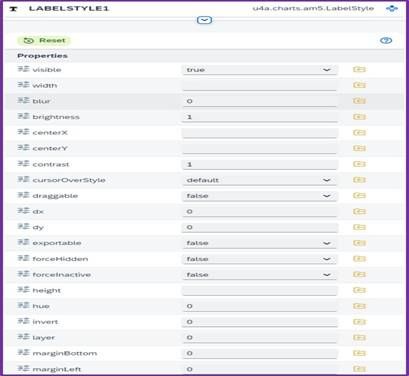Select the forceInactive property label
This screenshot has width=409, height=376.
coord(62,275)
